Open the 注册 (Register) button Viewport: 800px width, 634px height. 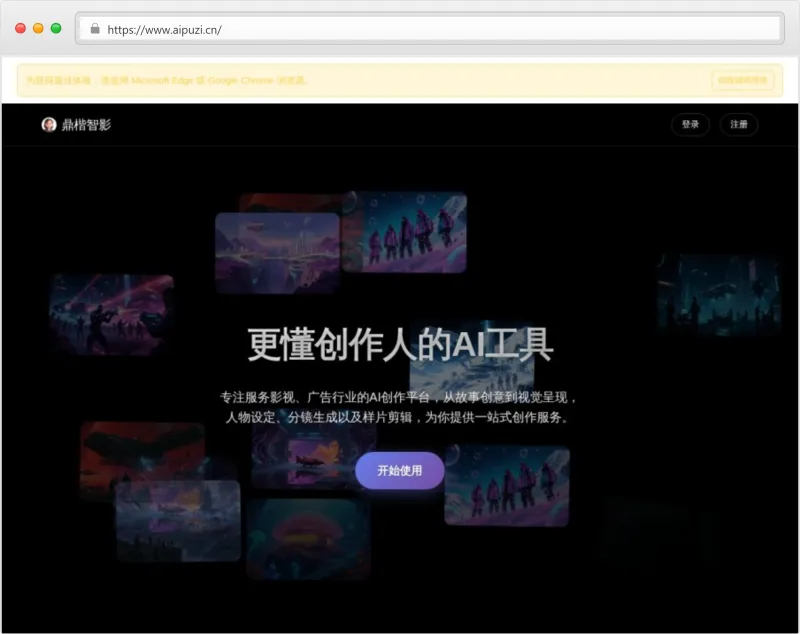point(738,124)
